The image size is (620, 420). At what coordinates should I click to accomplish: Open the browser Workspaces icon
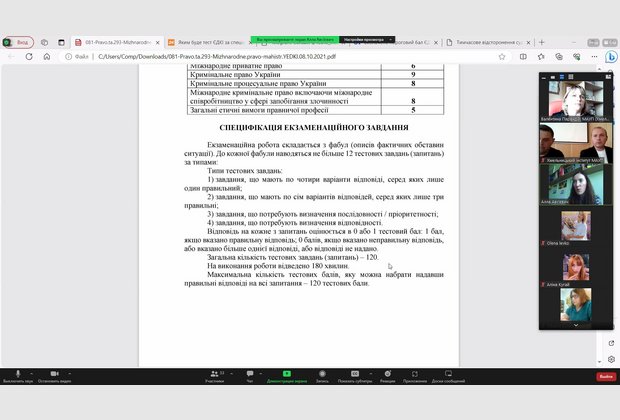pos(44,42)
